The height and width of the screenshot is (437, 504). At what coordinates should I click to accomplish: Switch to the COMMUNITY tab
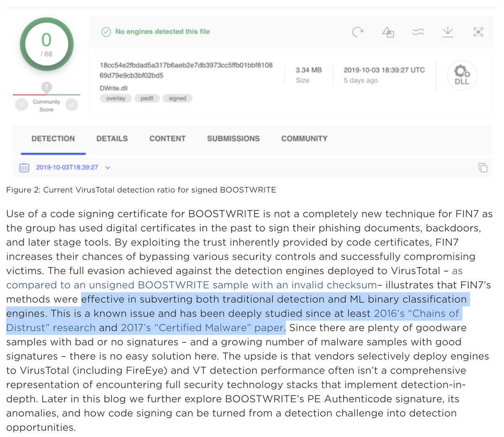[x=304, y=139]
